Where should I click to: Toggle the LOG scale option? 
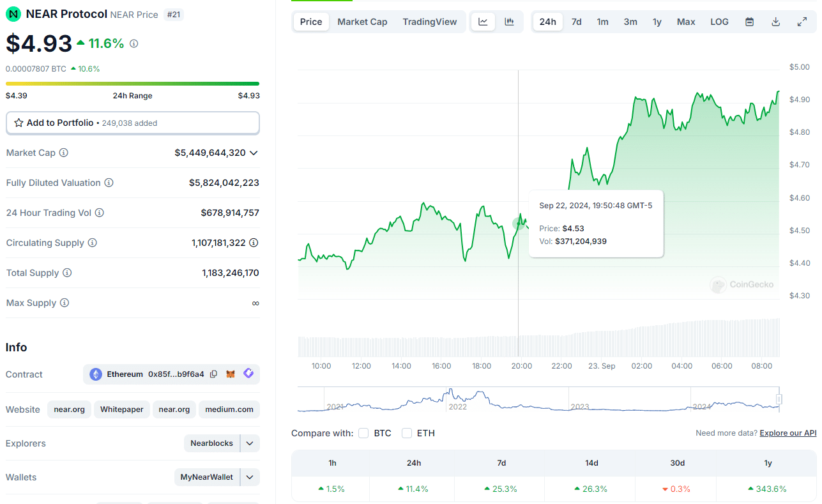tap(719, 22)
